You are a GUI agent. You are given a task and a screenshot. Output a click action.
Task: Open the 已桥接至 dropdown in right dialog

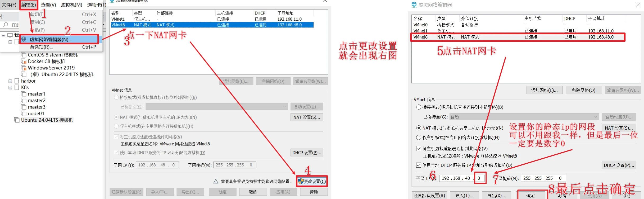click(524, 117)
